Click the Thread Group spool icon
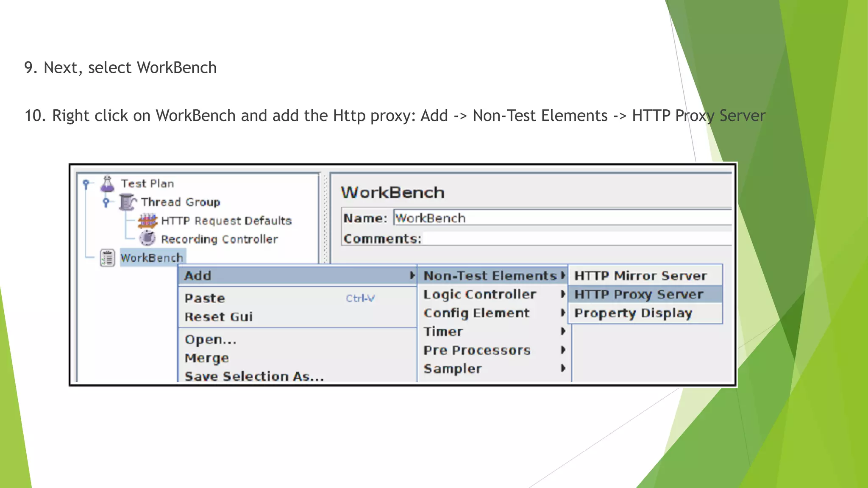The width and height of the screenshot is (868, 488). pos(128,202)
